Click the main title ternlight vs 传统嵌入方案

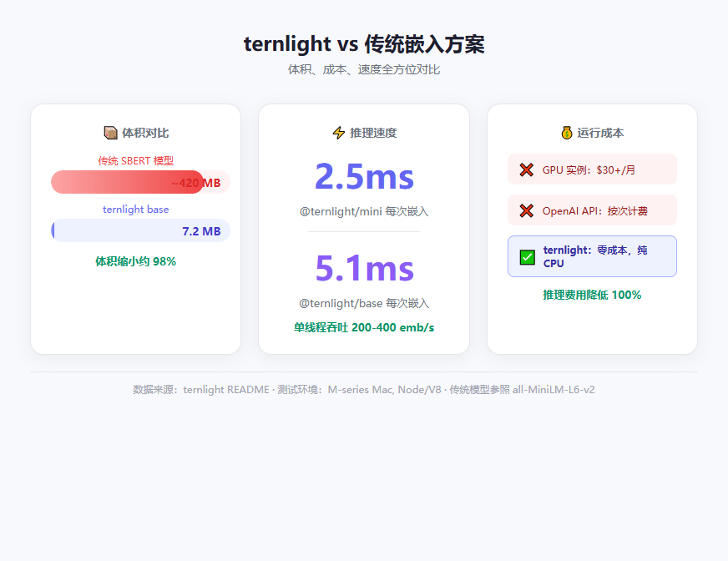tap(364, 44)
